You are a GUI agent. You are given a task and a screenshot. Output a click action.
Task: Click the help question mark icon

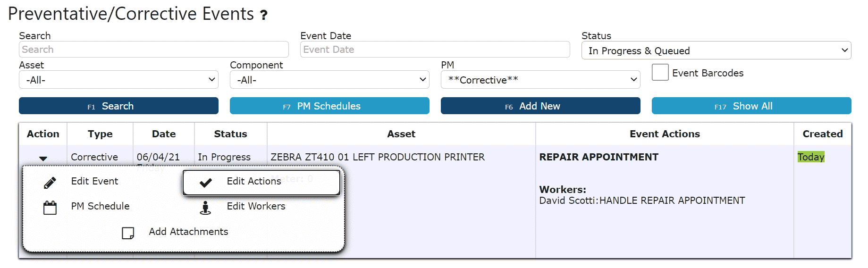coord(264,16)
